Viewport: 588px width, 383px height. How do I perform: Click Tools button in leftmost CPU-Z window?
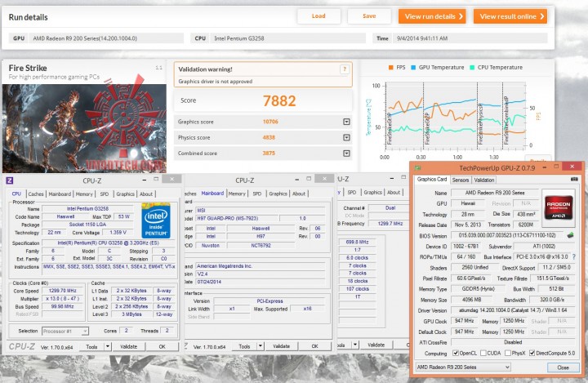coord(91,346)
